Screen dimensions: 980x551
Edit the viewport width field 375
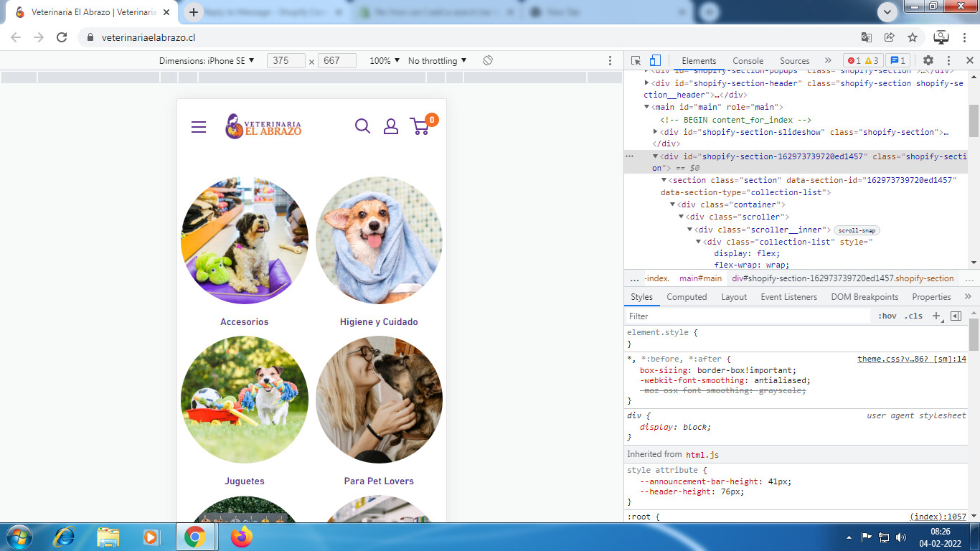[286, 61]
